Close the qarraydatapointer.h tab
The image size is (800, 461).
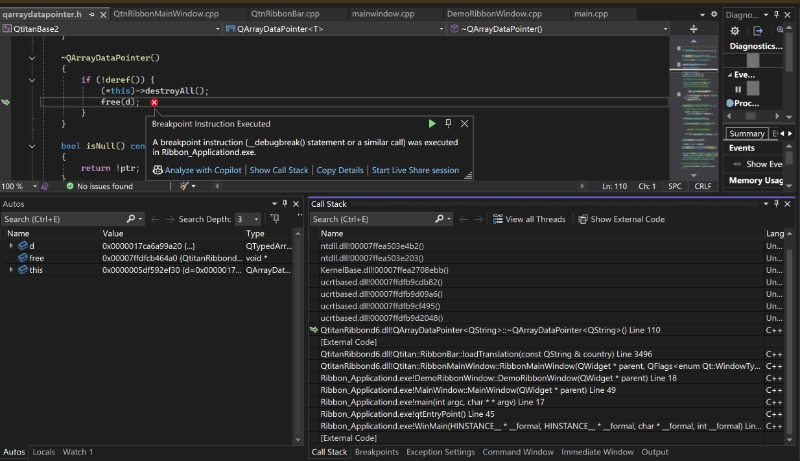pyautogui.click(x=103, y=15)
